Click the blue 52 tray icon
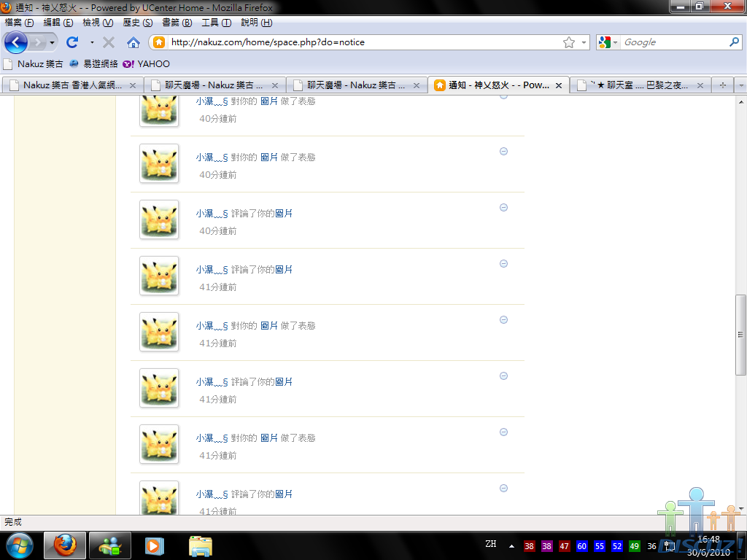Screen dimensions: 747x560 [x=617, y=546]
